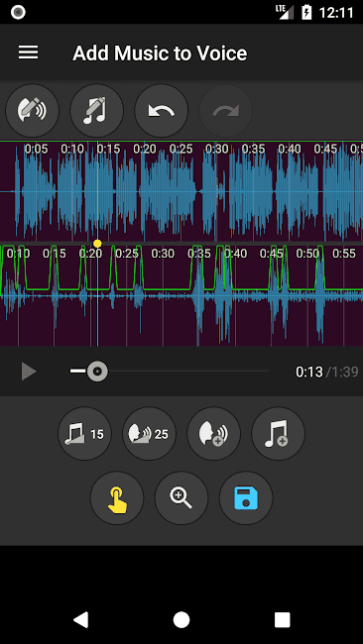363x644 pixels.
Task: Click the voice waveform at 0:30
Action: click(x=217, y=193)
